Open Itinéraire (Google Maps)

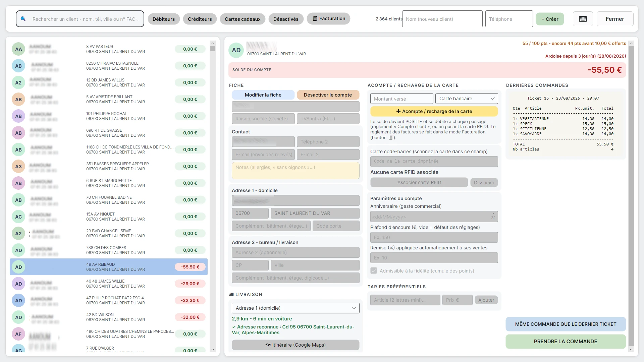click(x=296, y=345)
